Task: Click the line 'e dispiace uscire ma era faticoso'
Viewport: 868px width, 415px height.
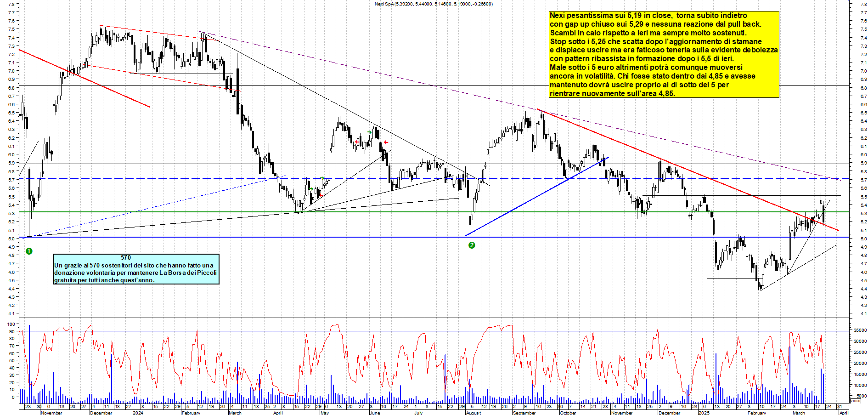Action: (664, 50)
